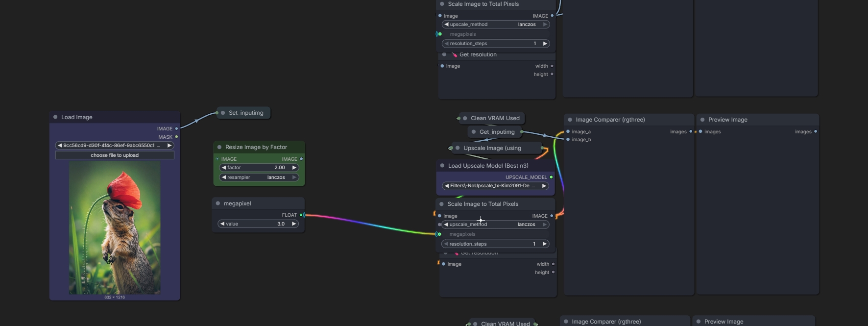
Task: Toggle collapse dot of the megapixel node
Action: (x=218, y=203)
